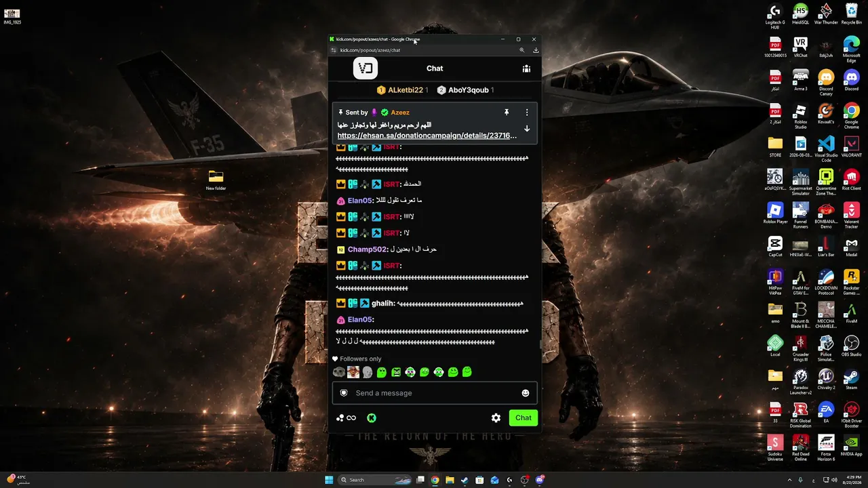The width and height of the screenshot is (868, 488).
Task: Open New folder on the desktop
Action: (x=216, y=180)
